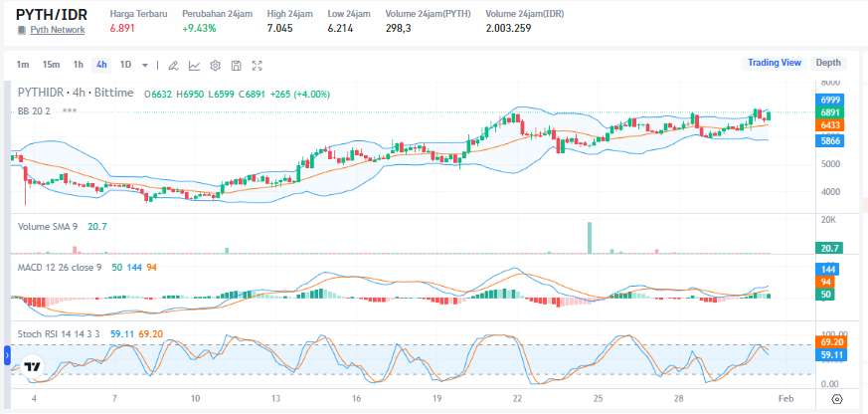This screenshot has width=868, height=414.
Task: Click the orange 6433 price axis label
Action: pos(830,126)
